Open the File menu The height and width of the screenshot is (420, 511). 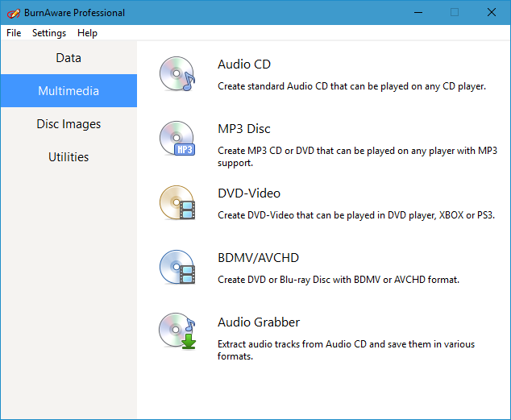point(14,33)
